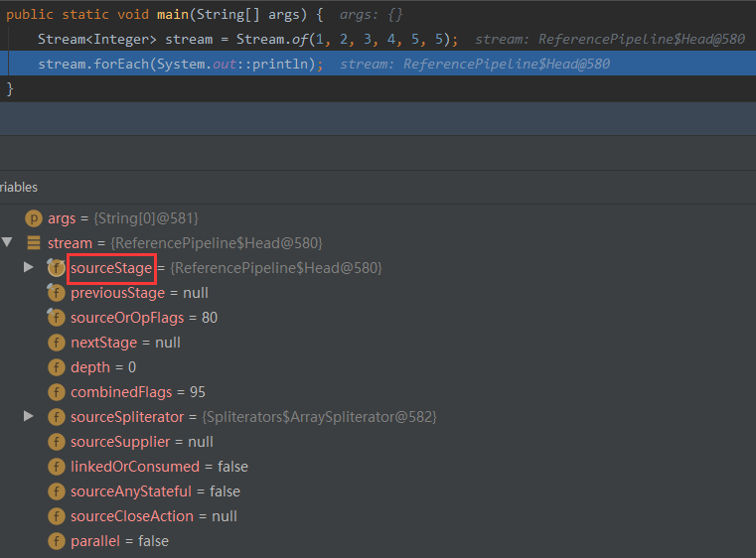Select the combinedFlags = 95 row
Image resolution: width=756 pixels, height=558 pixels.
[x=378, y=392]
